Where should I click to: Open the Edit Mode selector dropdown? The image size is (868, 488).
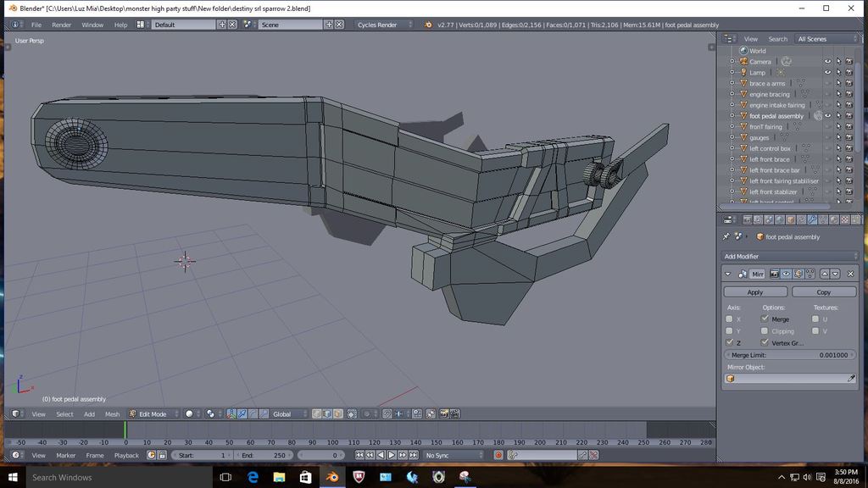coord(153,414)
